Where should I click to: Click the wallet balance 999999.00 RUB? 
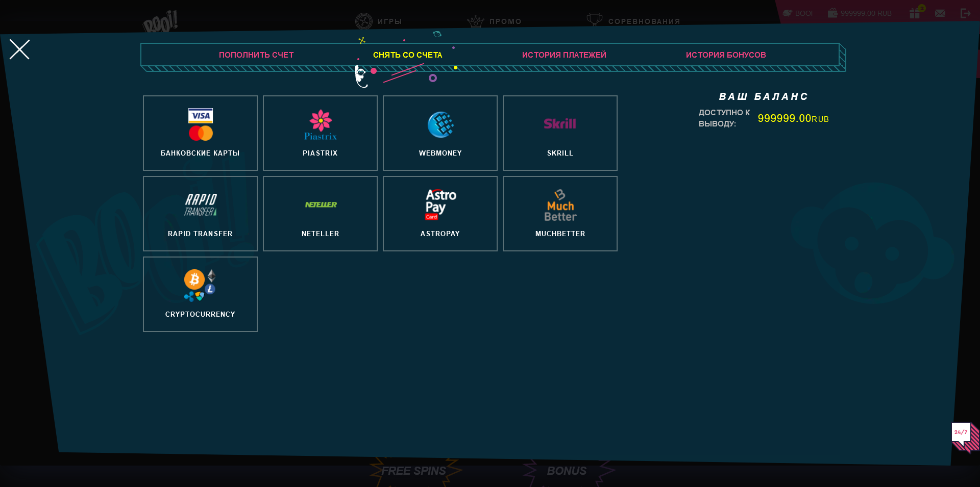coord(860,13)
